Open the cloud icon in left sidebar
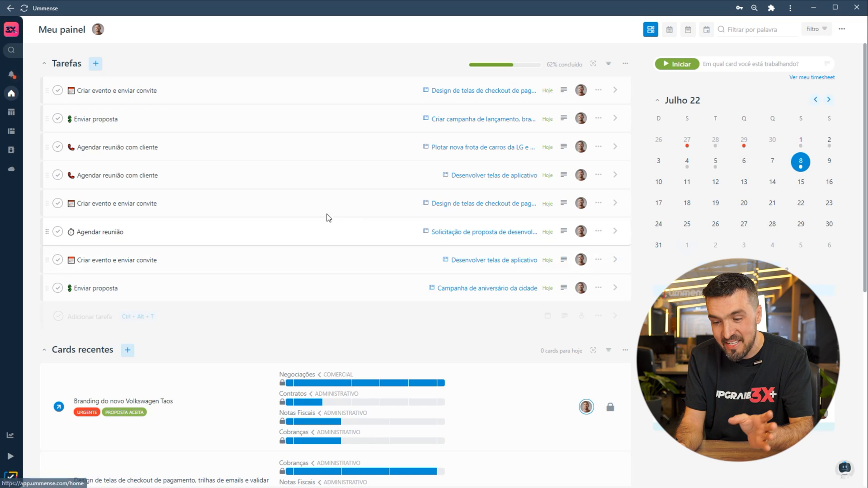The width and height of the screenshot is (868, 488). [11, 169]
